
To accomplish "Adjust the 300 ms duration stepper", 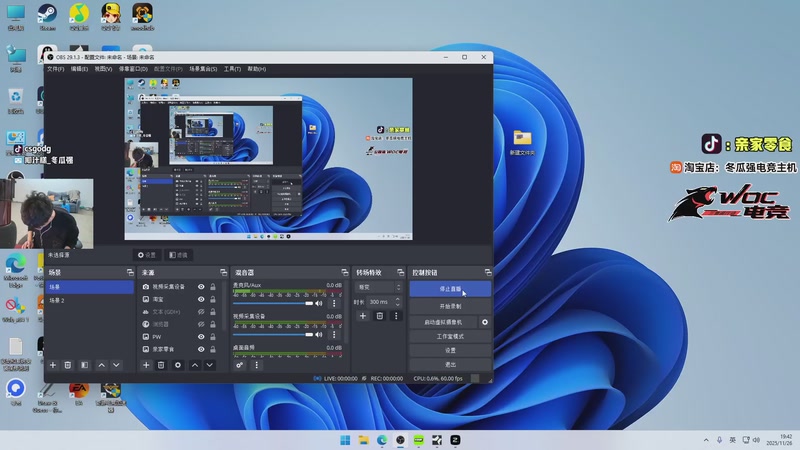I will pos(397,302).
